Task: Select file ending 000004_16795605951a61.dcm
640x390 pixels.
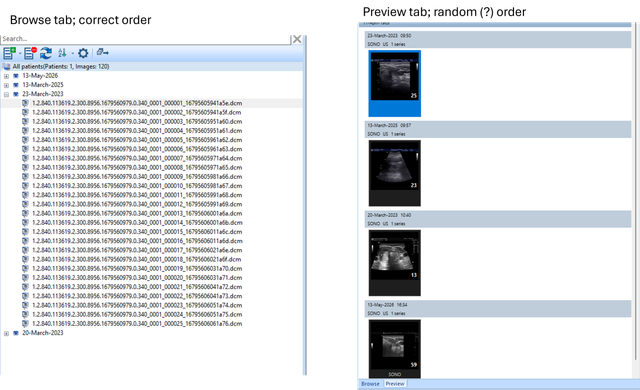Action: tap(137, 131)
